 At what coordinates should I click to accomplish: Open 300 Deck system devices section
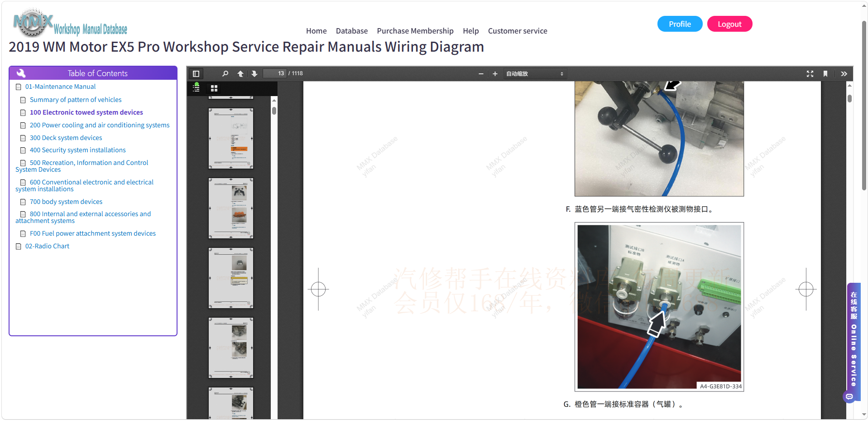pyautogui.click(x=66, y=138)
